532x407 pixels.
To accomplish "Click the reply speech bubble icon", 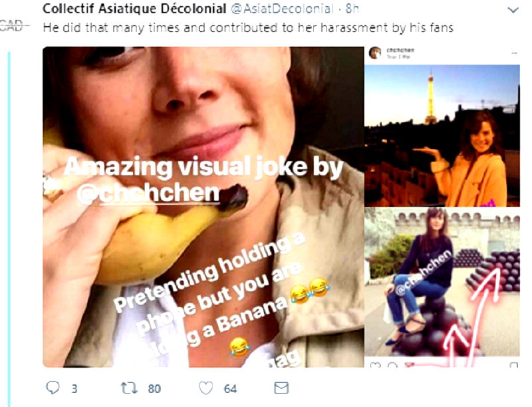I will pos(53,388).
